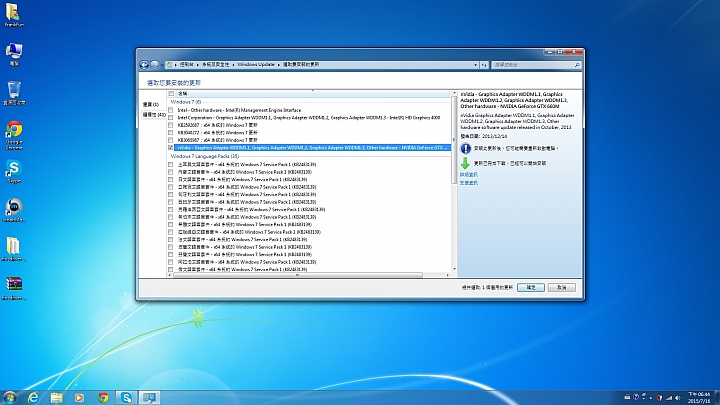Click the Control Panel breadcrumb segment
720x405 pixels.
(x=186, y=65)
